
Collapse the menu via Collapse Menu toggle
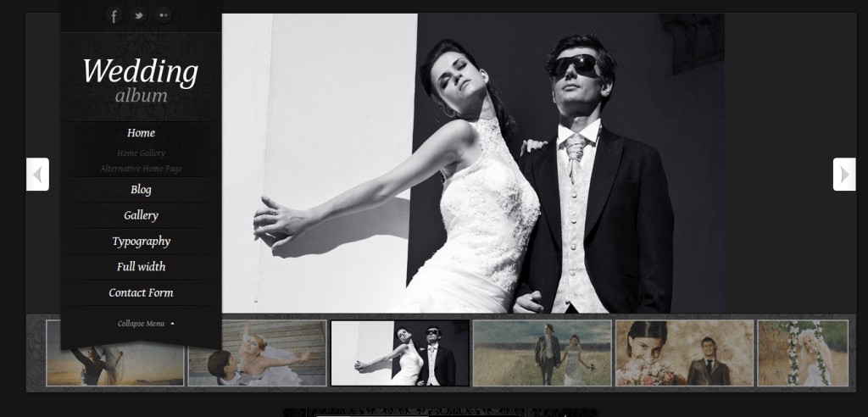[x=146, y=324]
